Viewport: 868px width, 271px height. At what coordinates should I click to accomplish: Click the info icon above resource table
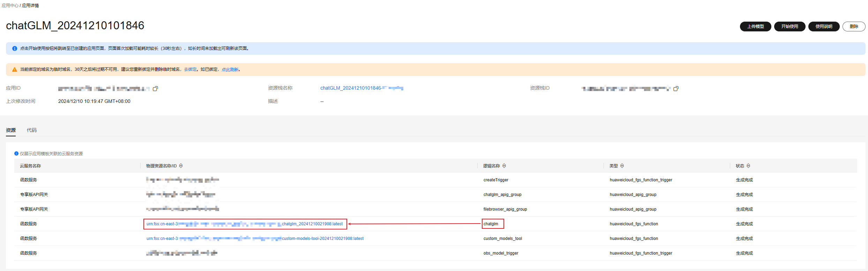point(16,153)
